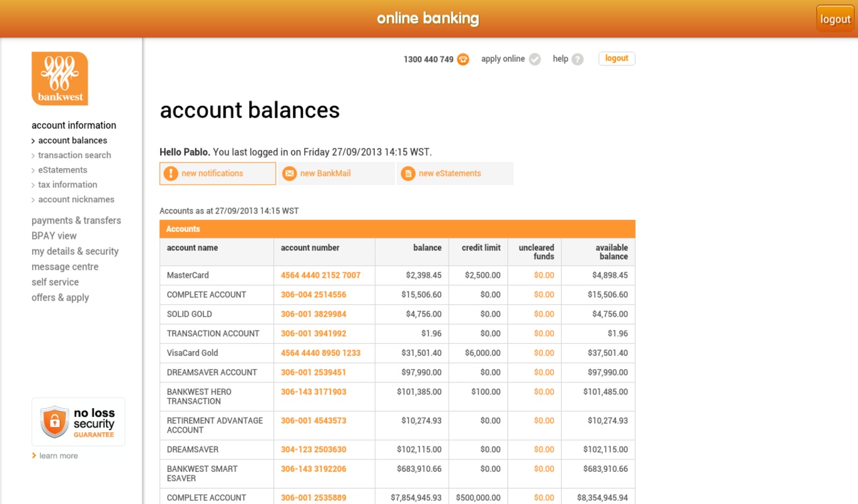This screenshot has width=858, height=504.
Task: Click RETIREMENT ADVANTAGE ACCOUNT name
Action: point(215,426)
